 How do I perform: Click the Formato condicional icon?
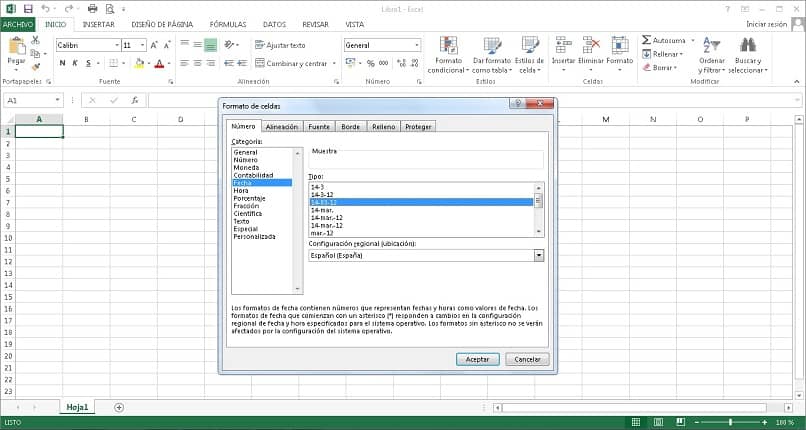pos(449,47)
